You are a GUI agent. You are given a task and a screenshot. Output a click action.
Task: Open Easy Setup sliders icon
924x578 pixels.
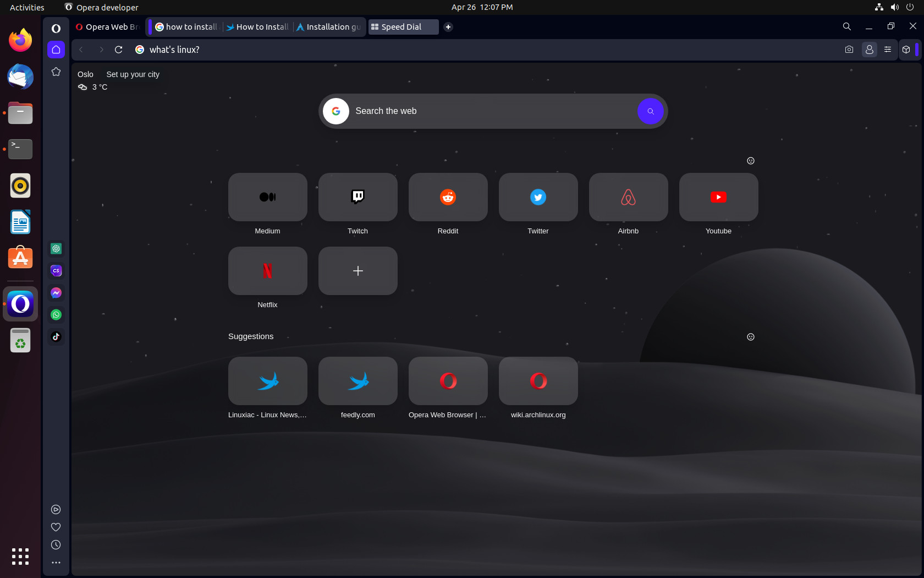coord(888,50)
